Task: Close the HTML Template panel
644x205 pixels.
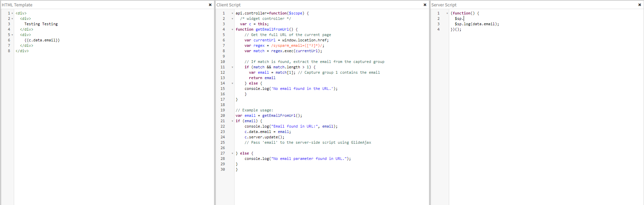Action: 210,5
